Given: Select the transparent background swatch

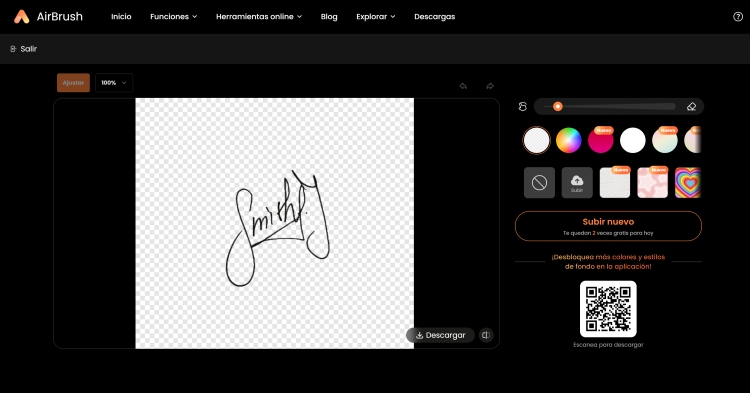Looking at the screenshot, I should pos(537,141).
